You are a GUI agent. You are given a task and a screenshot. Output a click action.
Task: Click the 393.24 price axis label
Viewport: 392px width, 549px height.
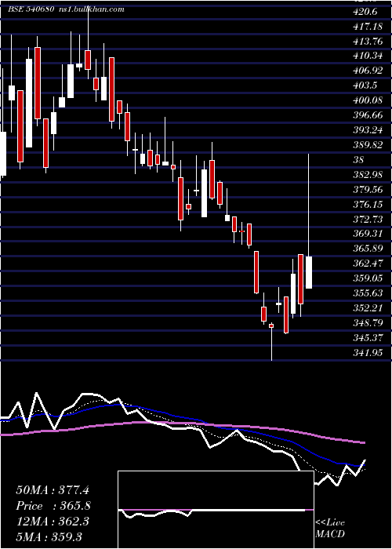368,131
